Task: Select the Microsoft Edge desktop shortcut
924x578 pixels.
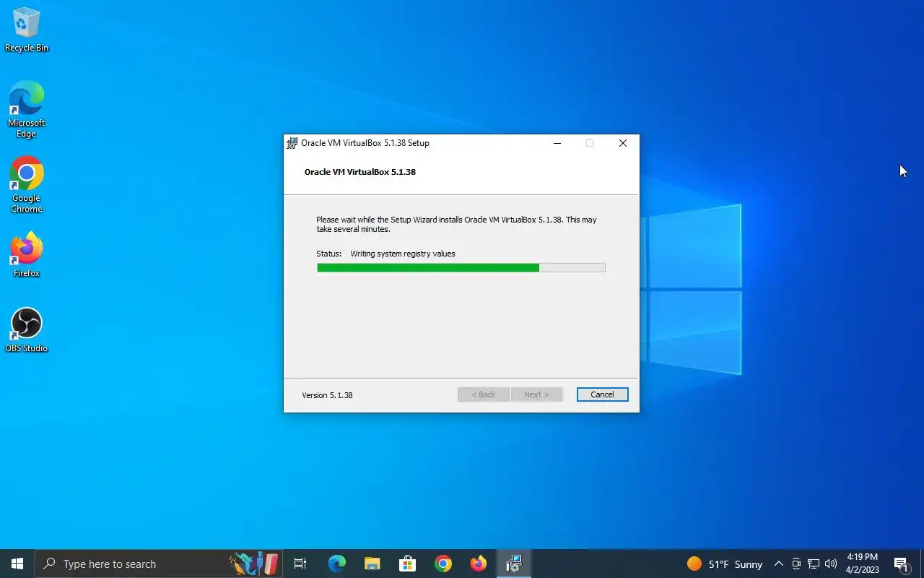Action: [x=27, y=110]
